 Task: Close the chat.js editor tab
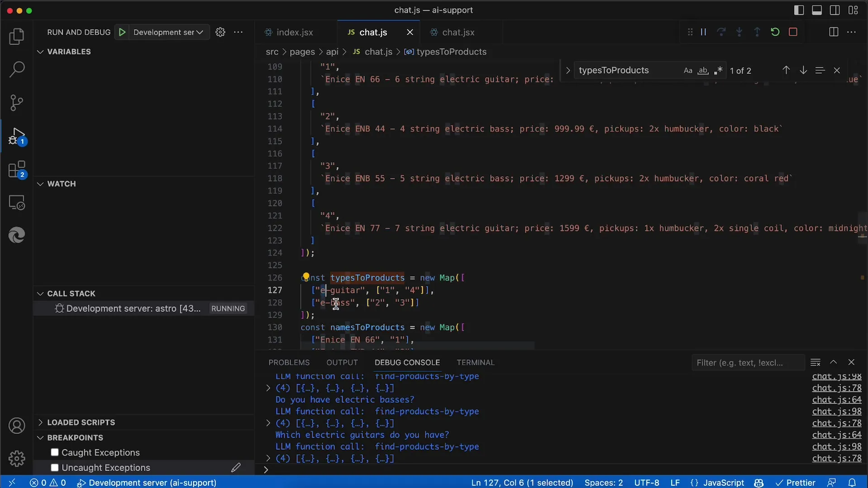click(x=410, y=32)
